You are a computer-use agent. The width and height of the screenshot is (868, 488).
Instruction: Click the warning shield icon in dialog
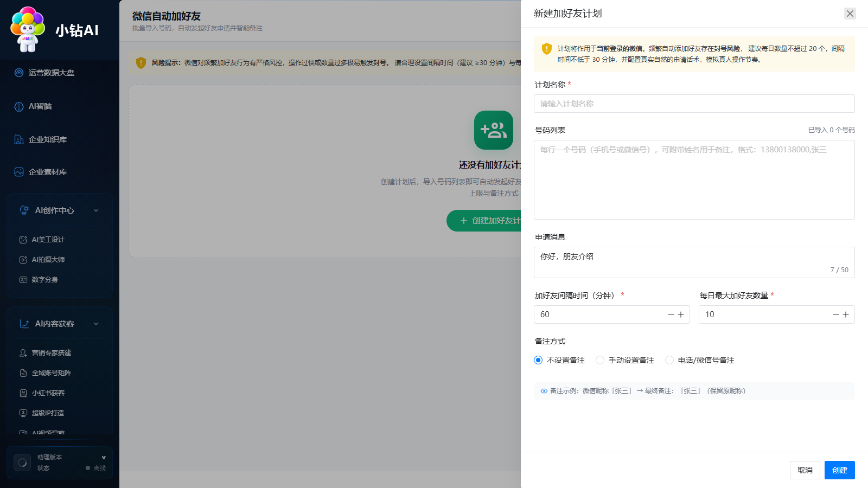tap(547, 49)
